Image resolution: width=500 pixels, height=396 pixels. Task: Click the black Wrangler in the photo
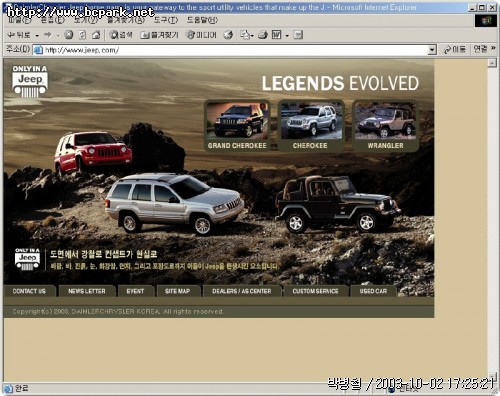tap(337, 204)
